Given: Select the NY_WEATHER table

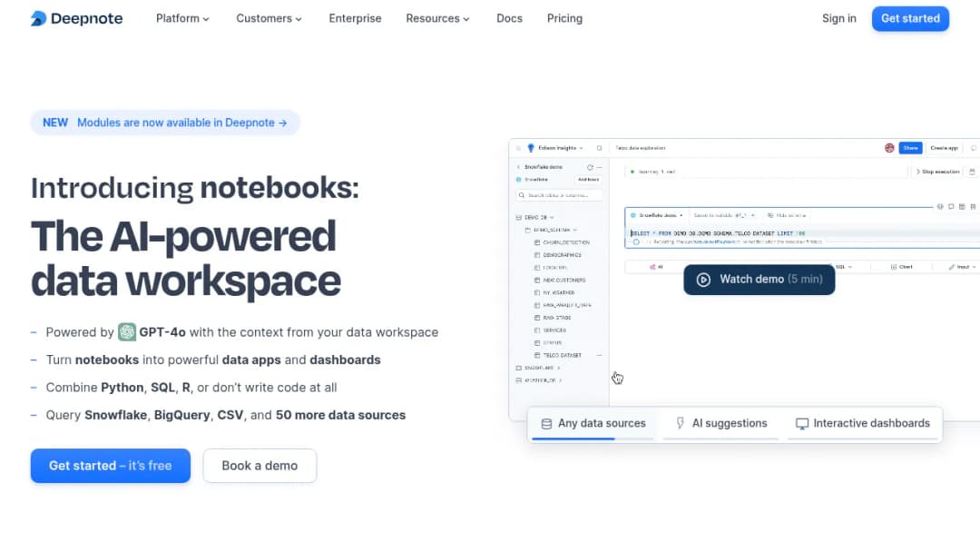Looking at the screenshot, I should pyautogui.click(x=554, y=292).
